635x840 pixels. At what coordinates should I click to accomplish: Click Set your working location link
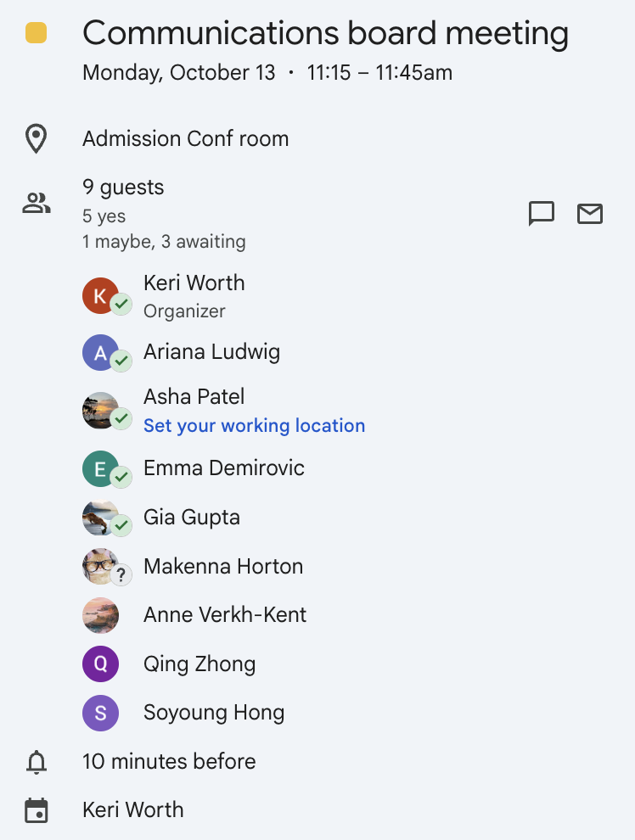point(254,426)
